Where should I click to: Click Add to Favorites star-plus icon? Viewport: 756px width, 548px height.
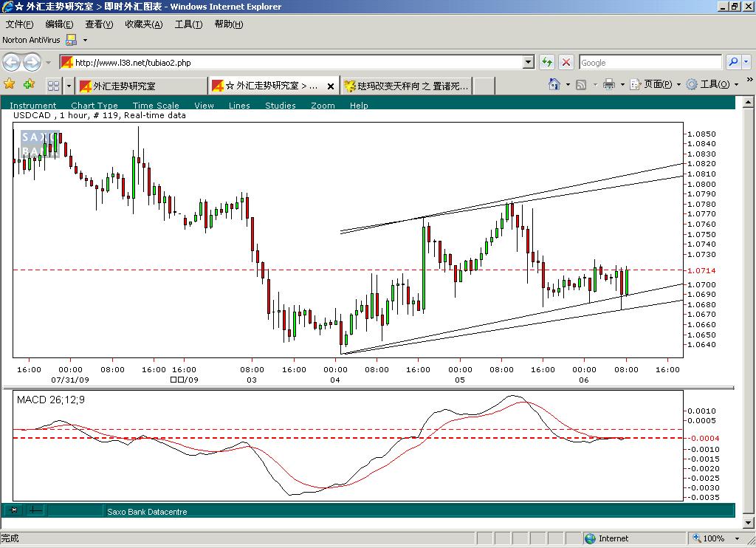coord(29,84)
